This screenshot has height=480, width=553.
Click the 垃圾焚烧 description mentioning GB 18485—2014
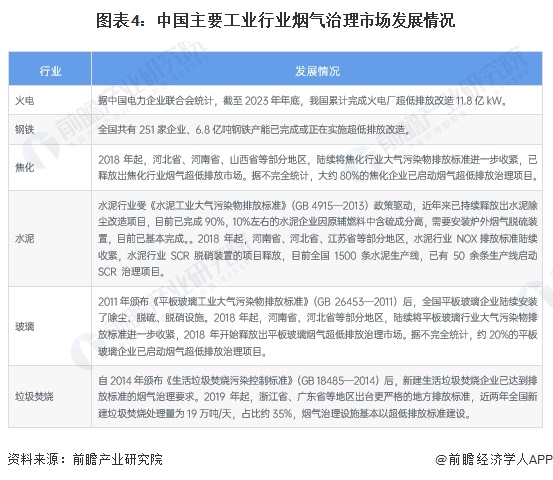pyautogui.click(x=317, y=397)
